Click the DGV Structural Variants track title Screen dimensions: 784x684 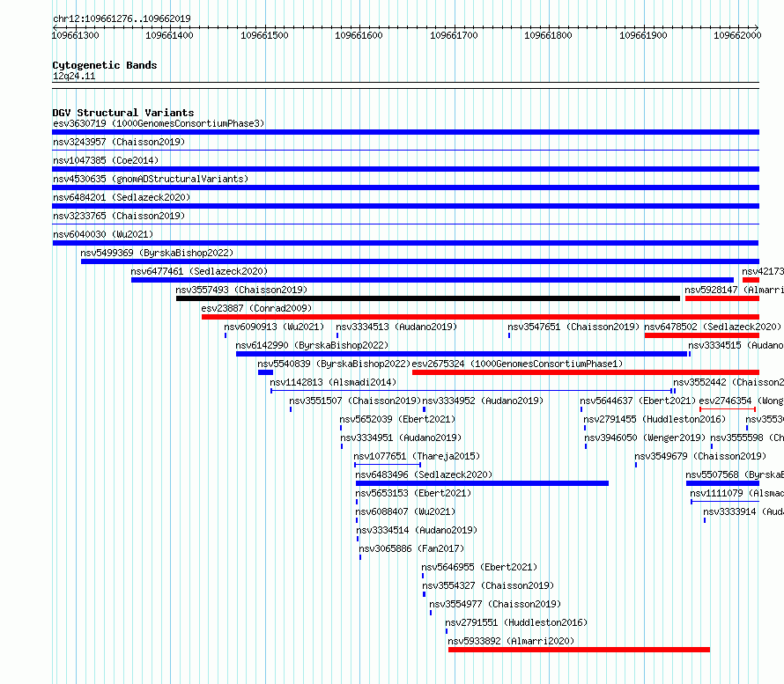[123, 113]
